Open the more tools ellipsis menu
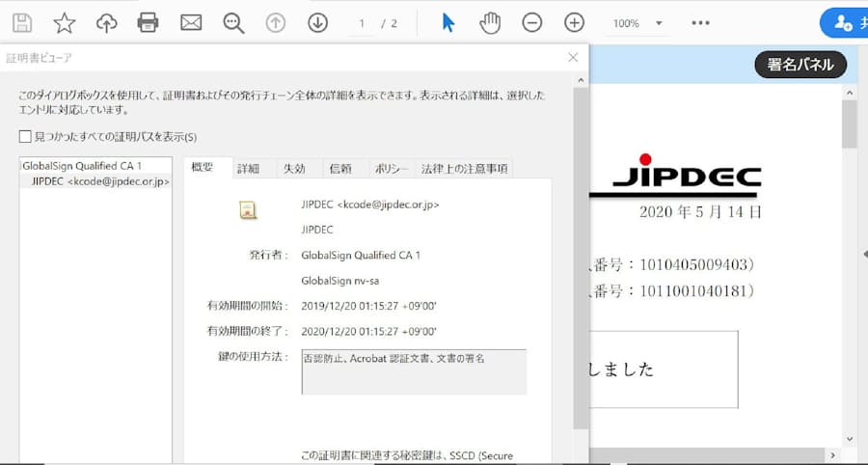Image resolution: width=868 pixels, height=465 pixels. tap(701, 23)
